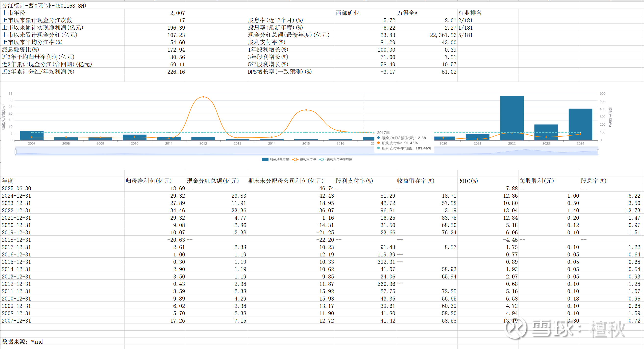Select the 股息率(%) table header
This screenshot has width=644, height=349.
tap(610, 181)
